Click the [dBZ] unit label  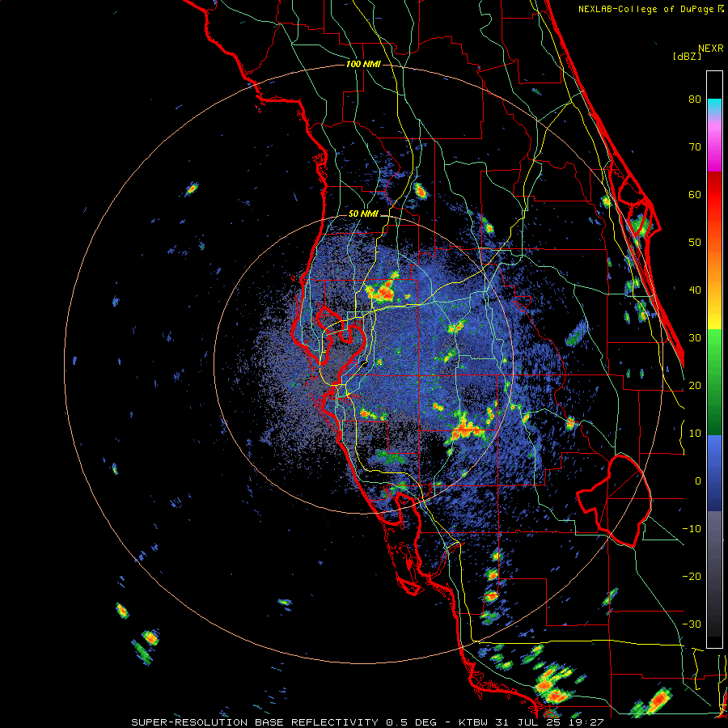(x=687, y=56)
